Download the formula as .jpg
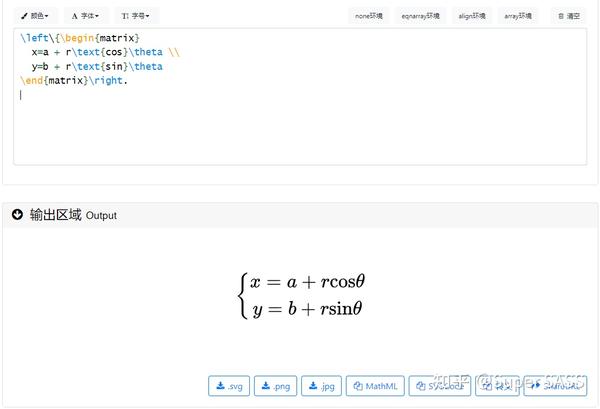 [322, 386]
